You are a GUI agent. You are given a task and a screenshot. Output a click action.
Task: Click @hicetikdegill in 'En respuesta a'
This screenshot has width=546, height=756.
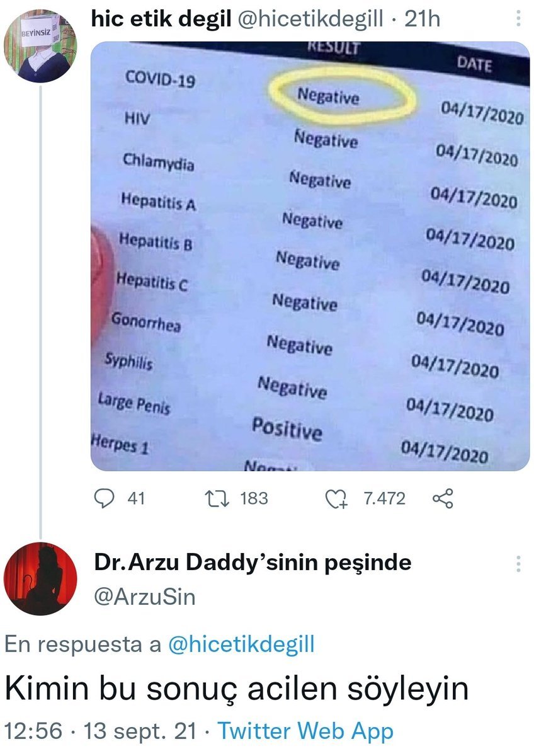pos(242,644)
